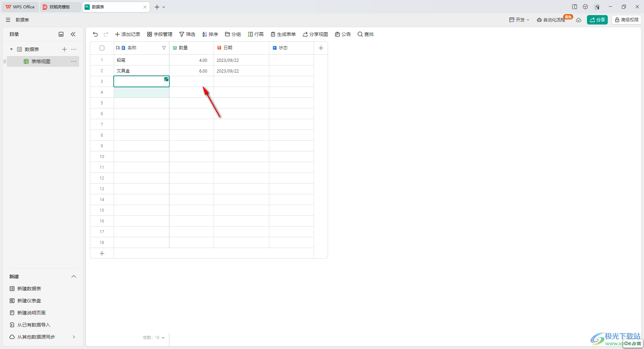Select row number 5
644x349 pixels.
pyautogui.click(x=102, y=103)
